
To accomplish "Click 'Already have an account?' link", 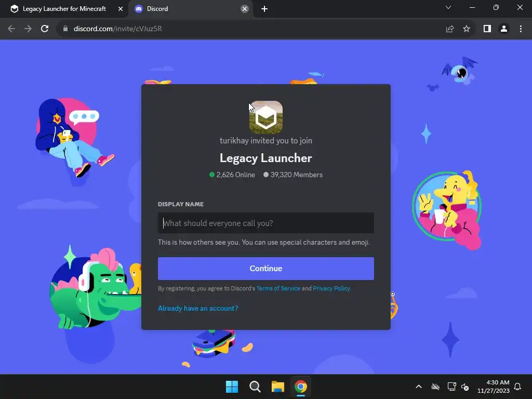I will coord(198,308).
